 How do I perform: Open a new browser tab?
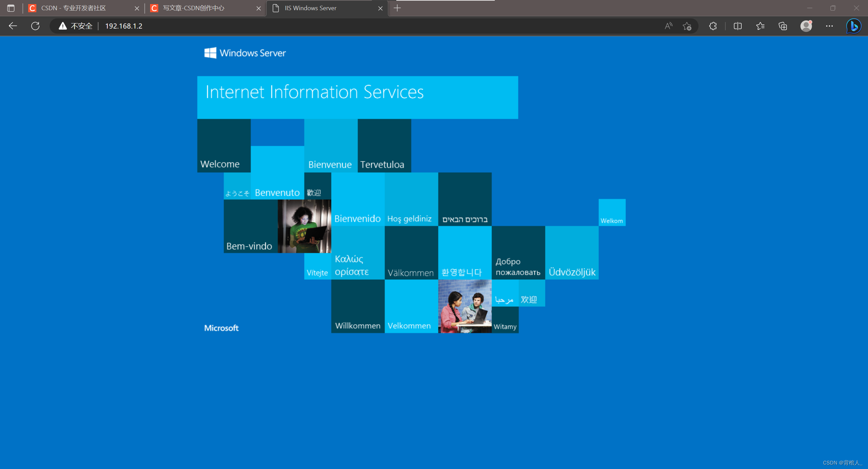click(397, 8)
